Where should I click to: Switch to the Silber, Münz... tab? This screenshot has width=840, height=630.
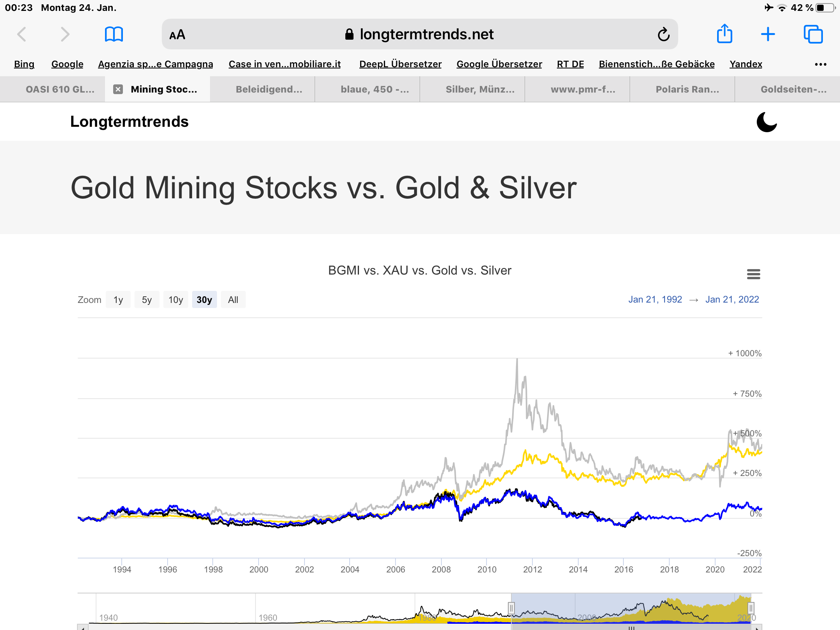pyautogui.click(x=480, y=89)
